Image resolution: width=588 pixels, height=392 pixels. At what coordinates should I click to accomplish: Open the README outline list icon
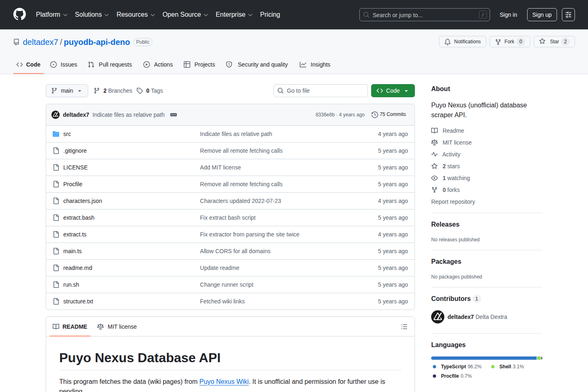(404, 327)
